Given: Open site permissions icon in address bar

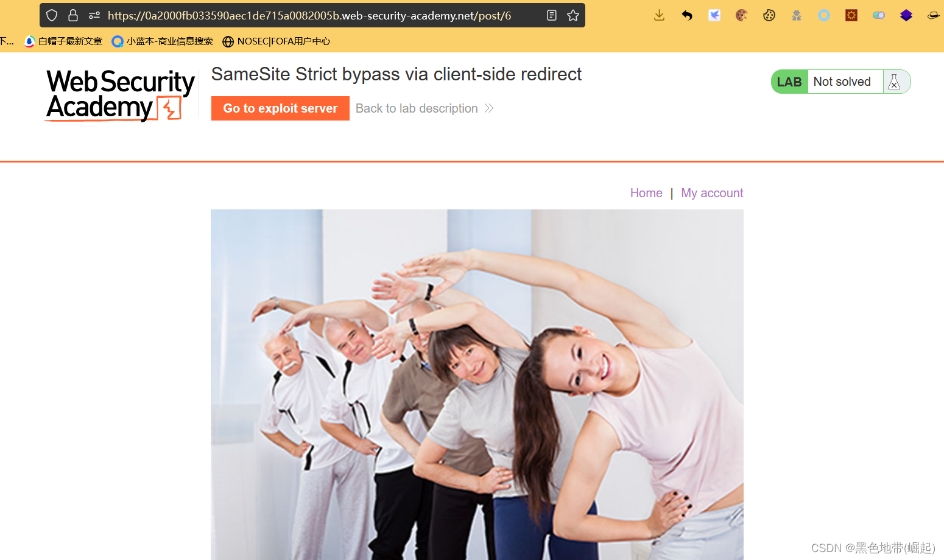Looking at the screenshot, I should 94,15.
